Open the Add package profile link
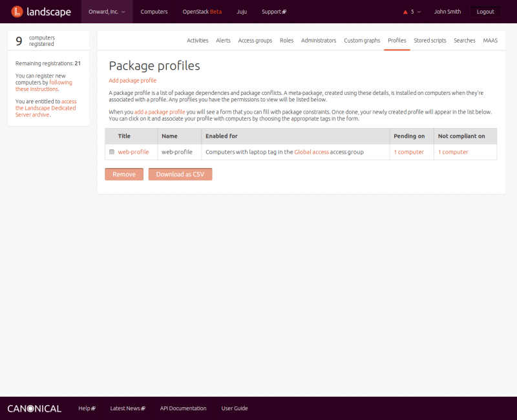This screenshot has width=517, height=420. click(x=132, y=80)
